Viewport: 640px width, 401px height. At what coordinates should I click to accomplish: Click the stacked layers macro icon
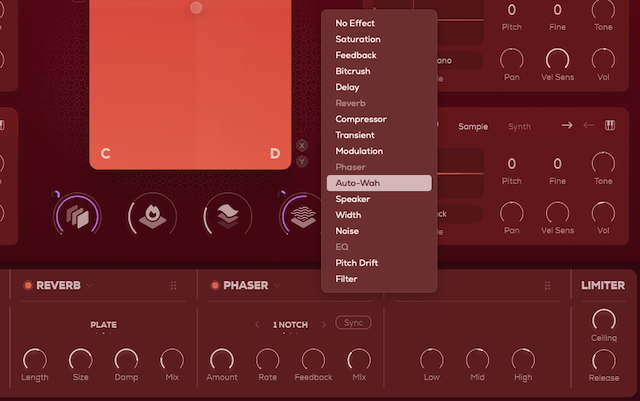[x=227, y=214]
